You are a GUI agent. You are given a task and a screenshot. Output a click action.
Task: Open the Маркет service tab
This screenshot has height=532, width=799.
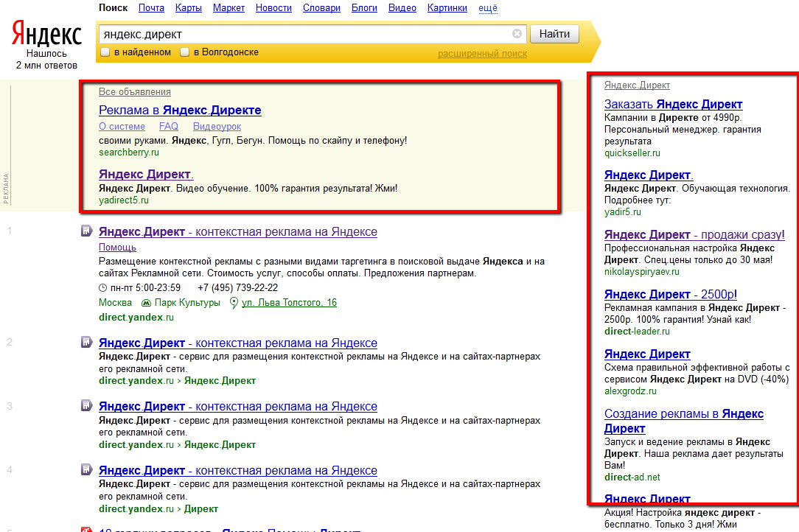coord(228,8)
